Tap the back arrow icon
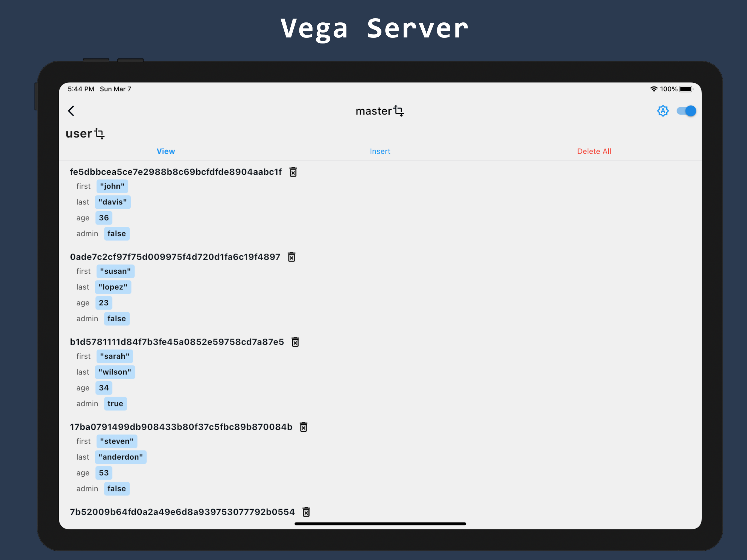 coord(71,111)
